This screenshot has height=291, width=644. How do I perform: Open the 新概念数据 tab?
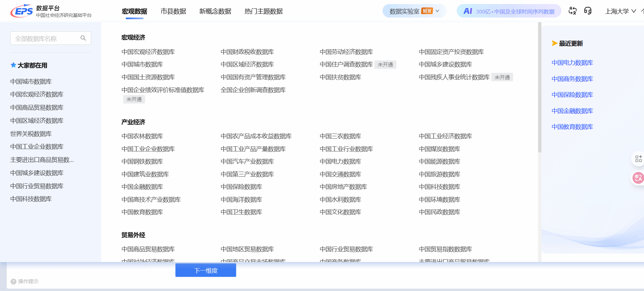point(215,11)
